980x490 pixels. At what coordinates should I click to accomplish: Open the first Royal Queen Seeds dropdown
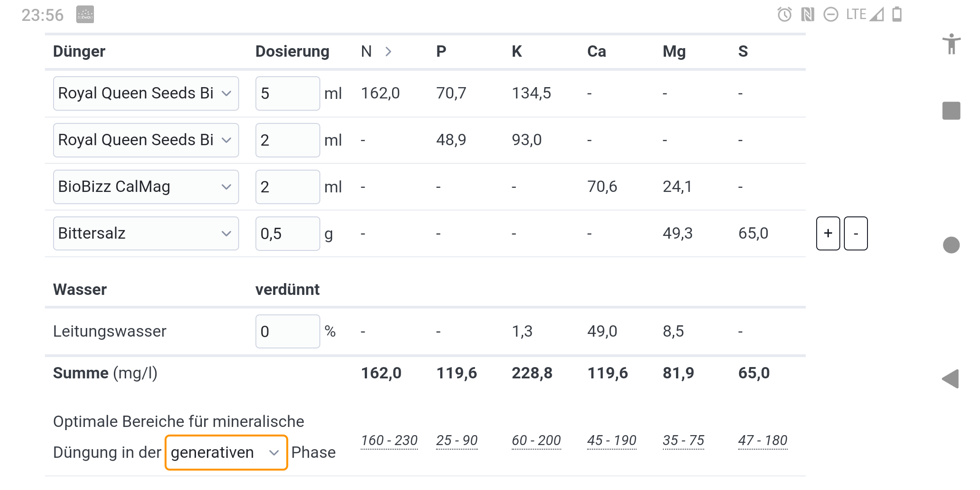click(x=146, y=93)
